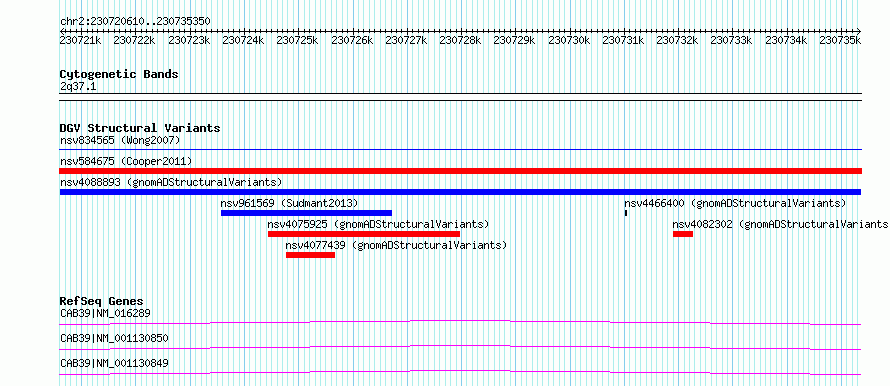Select the red nsv584675 variant bar
Viewport: 890px width, 386px height.
click(x=460, y=171)
